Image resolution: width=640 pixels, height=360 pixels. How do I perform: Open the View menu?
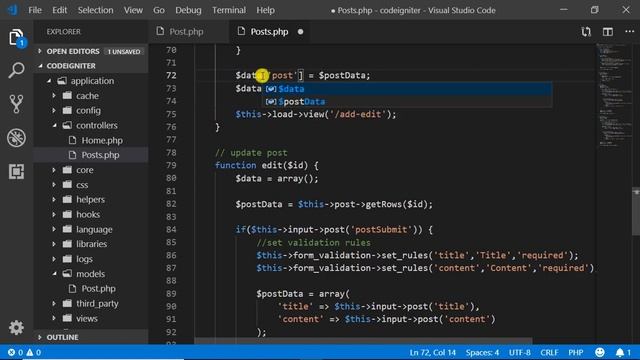pos(133,10)
